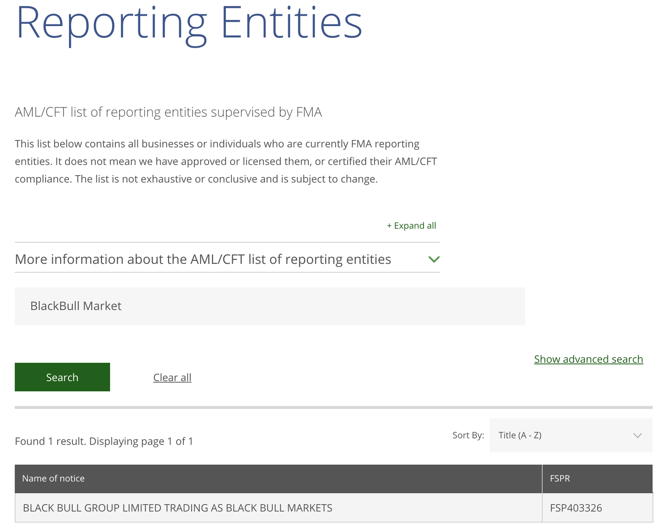Click the word MARKETS in the result name
This screenshot has height=527, width=660.
coord(310,508)
